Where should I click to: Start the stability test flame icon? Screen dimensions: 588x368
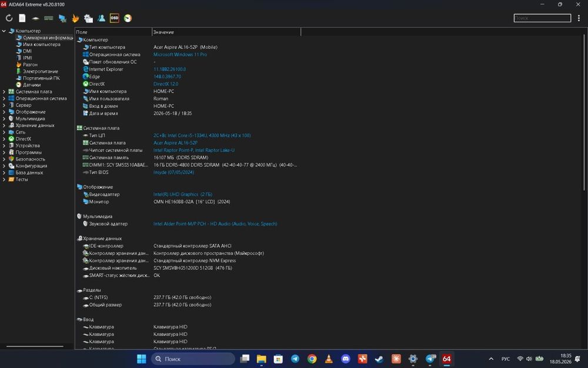coord(75,18)
